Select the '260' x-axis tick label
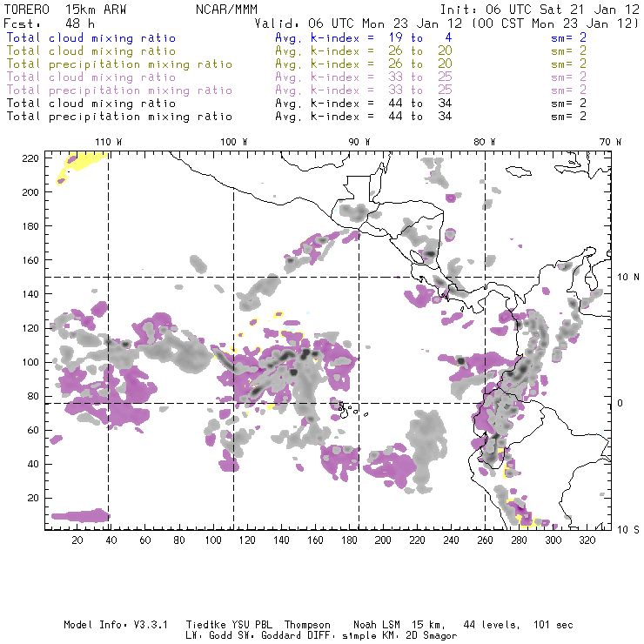 [485, 540]
